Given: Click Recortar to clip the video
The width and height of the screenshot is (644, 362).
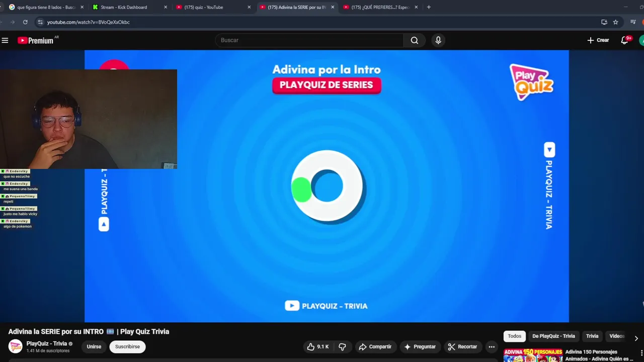Looking at the screenshot, I should [x=462, y=346].
